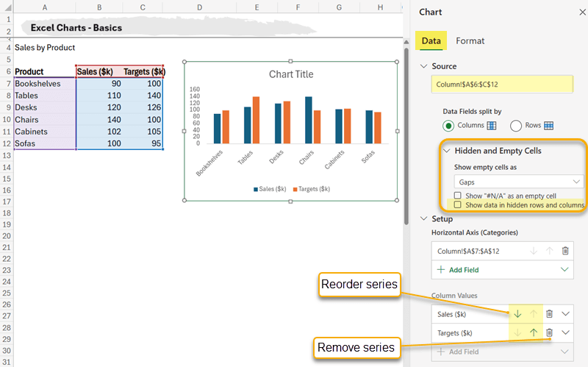Close the Chart pane
Screen dimensions: 588x367
[x=582, y=13]
